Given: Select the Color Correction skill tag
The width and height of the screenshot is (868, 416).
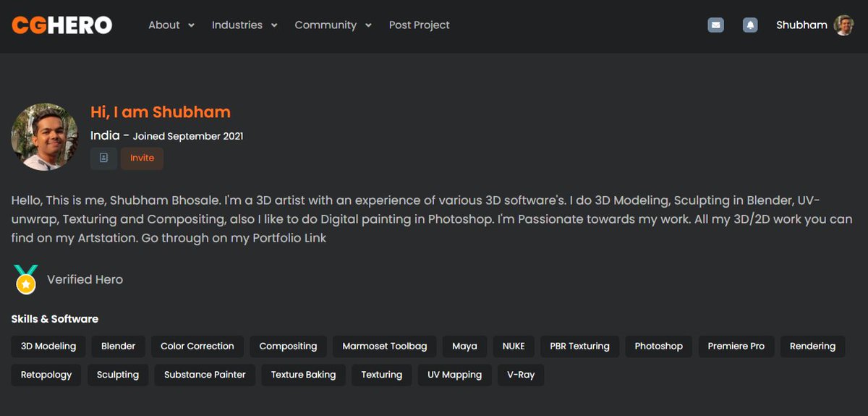Looking at the screenshot, I should click(x=197, y=347).
